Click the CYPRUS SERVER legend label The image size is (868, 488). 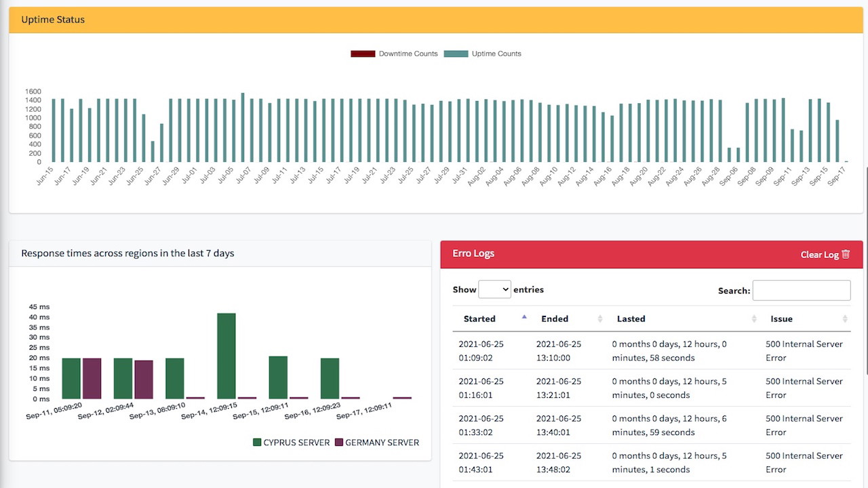pyautogui.click(x=298, y=443)
